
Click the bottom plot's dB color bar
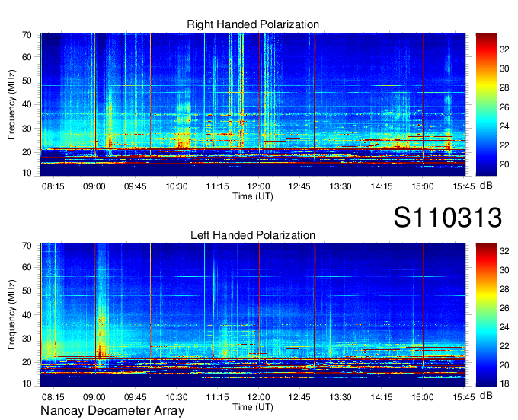click(x=486, y=315)
